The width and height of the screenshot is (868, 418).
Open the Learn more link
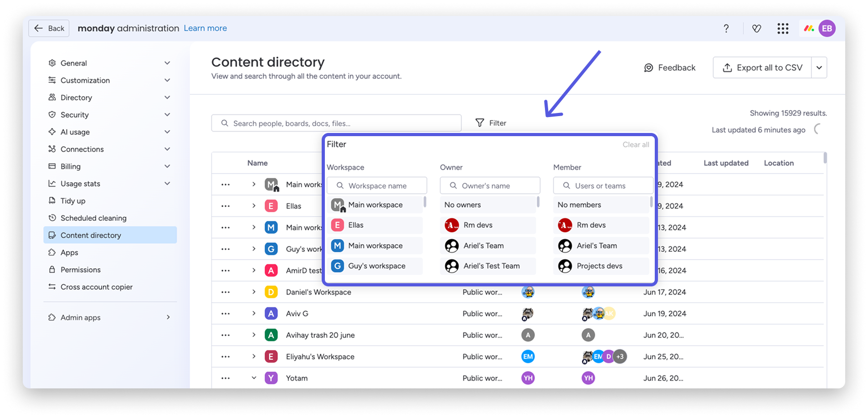205,28
